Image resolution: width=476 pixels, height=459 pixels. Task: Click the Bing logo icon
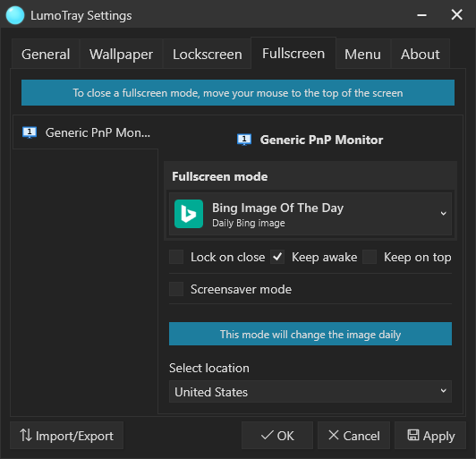(189, 214)
